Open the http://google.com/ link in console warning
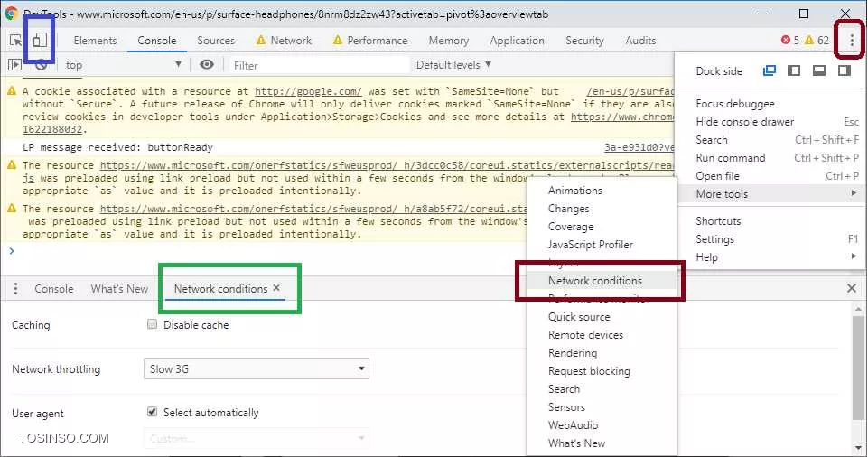 [308, 92]
